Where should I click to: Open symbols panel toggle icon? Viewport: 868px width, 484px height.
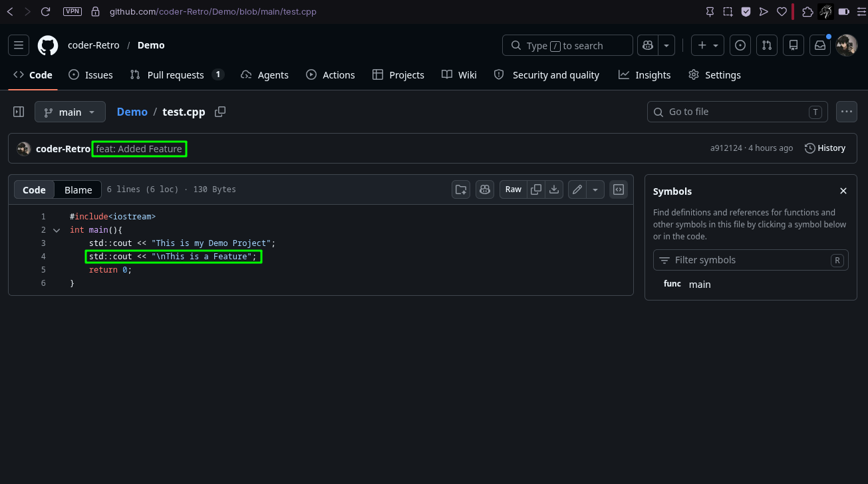[619, 189]
